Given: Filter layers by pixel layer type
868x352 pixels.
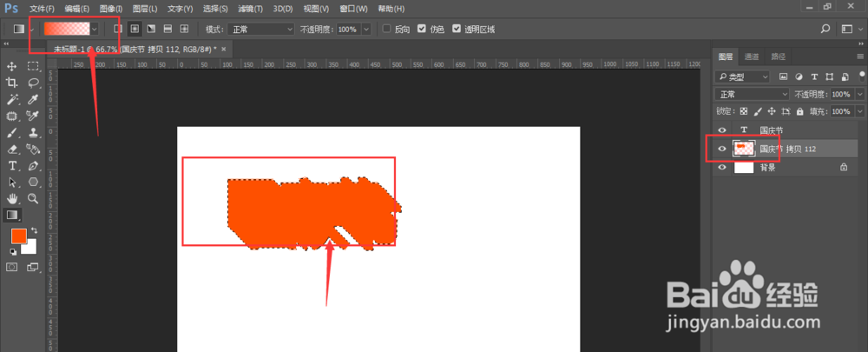Looking at the screenshot, I should point(783,76).
